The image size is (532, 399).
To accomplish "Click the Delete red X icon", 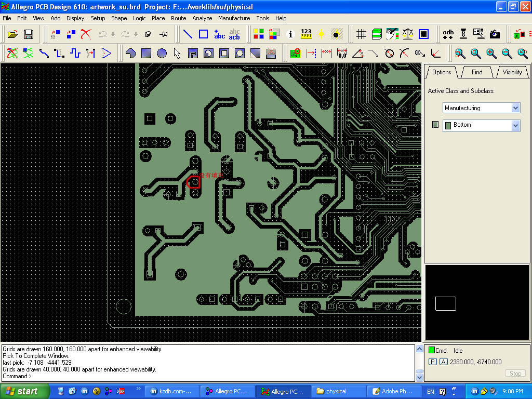I will [x=86, y=34].
